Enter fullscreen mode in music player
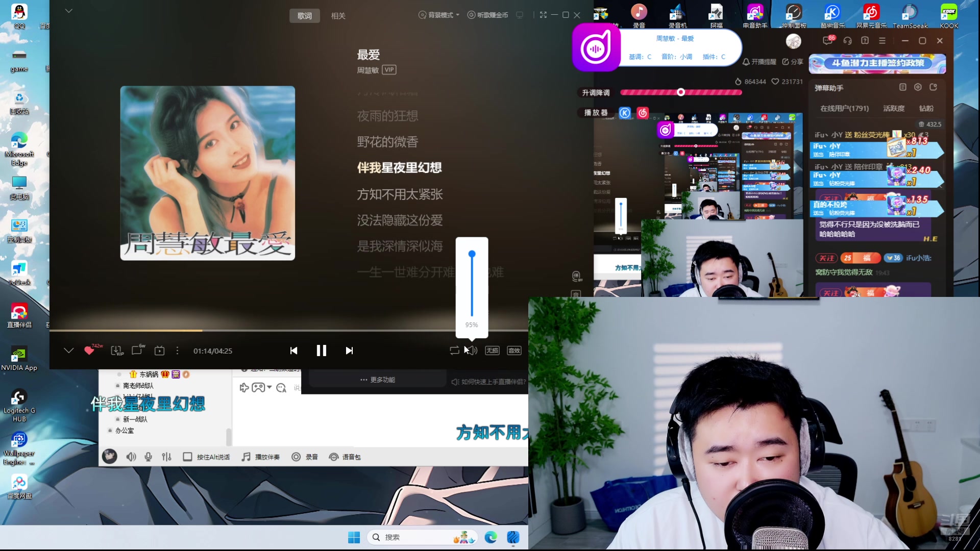The width and height of the screenshot is (980, 551). click(x=543, y=15)
